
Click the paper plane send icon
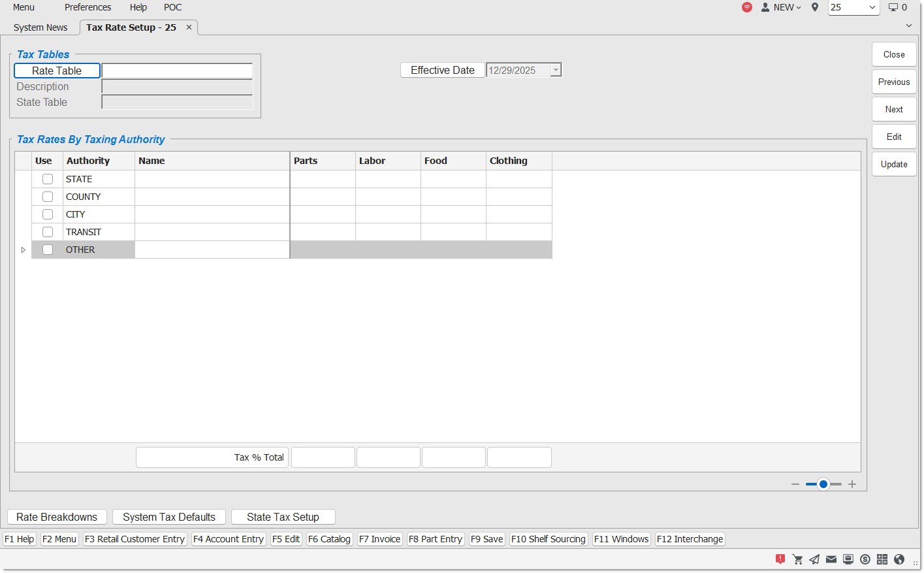tap(814, 559)
